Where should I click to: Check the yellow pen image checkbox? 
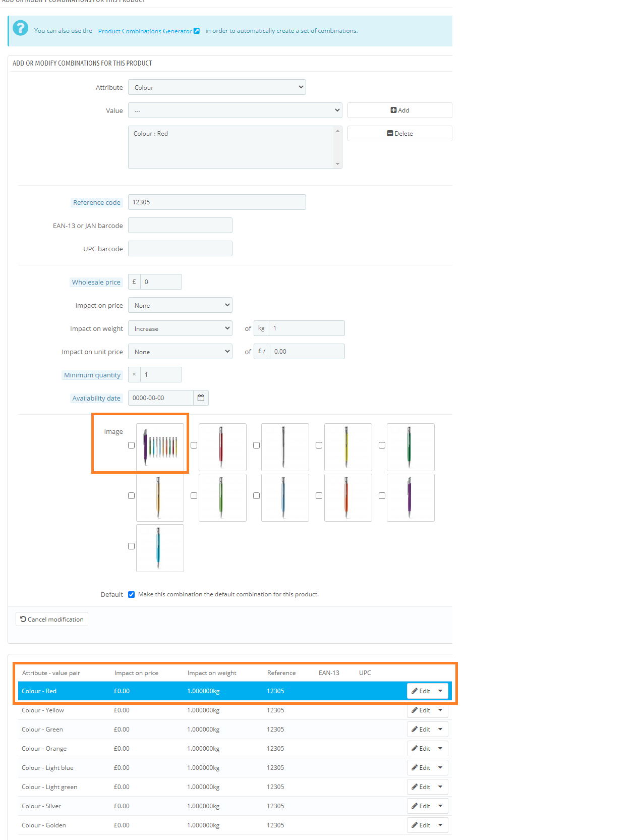coord(319,445)
